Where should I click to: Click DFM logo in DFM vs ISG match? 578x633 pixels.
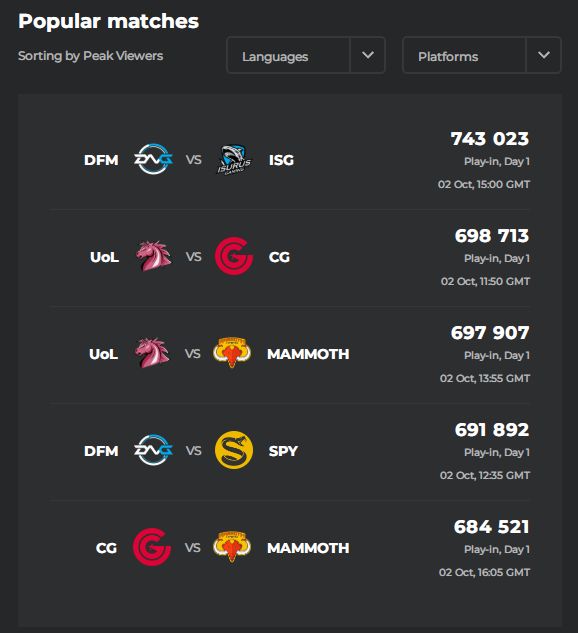click(153, 159)
